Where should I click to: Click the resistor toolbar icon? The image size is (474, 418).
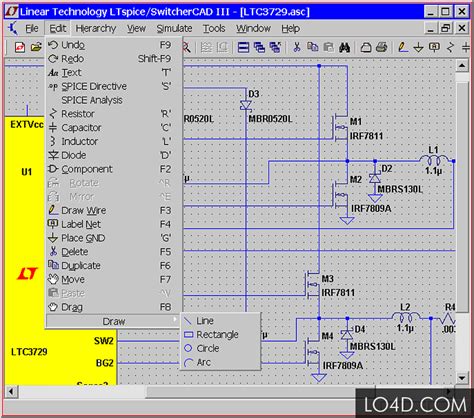pyautogui.click(x=450, y=47)
